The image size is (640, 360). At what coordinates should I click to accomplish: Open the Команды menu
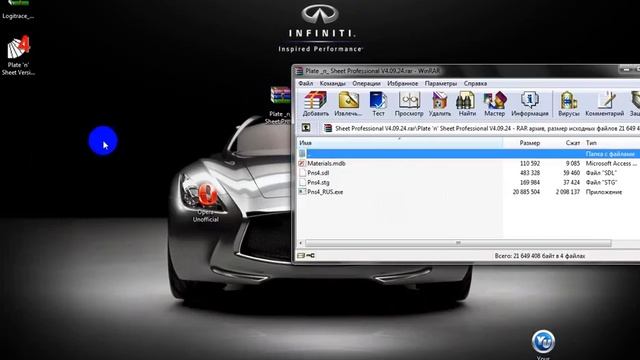pyautogui.click(x=333, y=83)
